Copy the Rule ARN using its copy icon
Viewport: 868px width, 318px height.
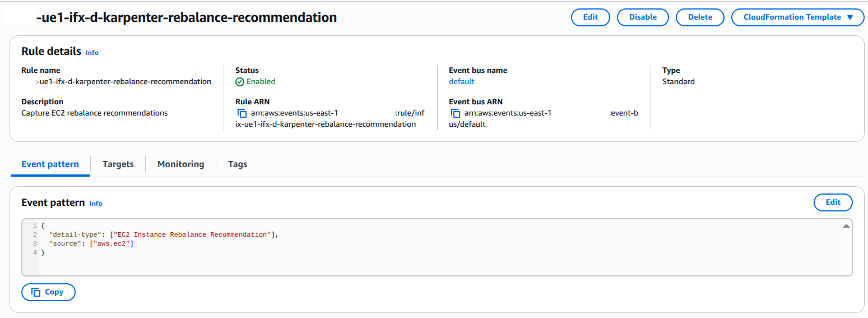(x=242, y=113)
